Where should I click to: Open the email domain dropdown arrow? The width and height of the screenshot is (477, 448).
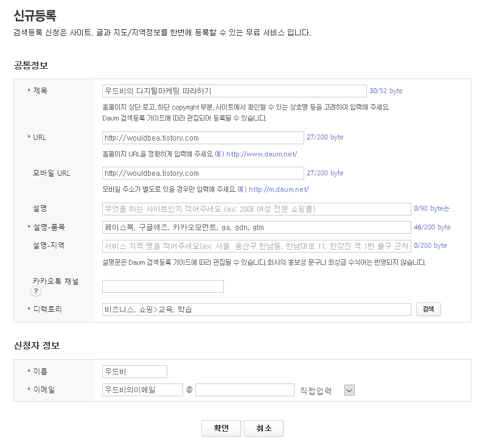pos(349,390)
